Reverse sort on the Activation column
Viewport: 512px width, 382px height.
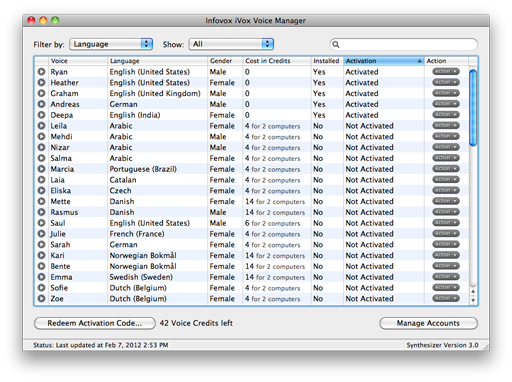[x=384, y=61]
